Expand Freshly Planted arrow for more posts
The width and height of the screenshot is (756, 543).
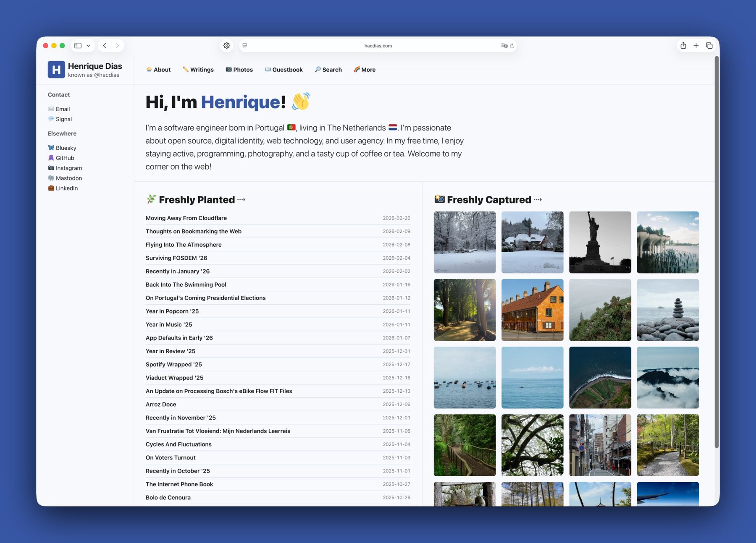(x=241, y=200)
